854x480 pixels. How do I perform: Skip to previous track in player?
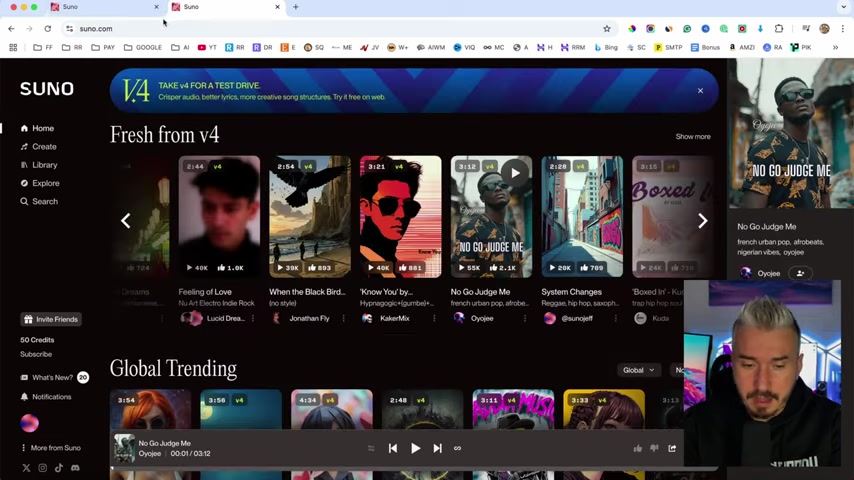click(x=393, y=448)
